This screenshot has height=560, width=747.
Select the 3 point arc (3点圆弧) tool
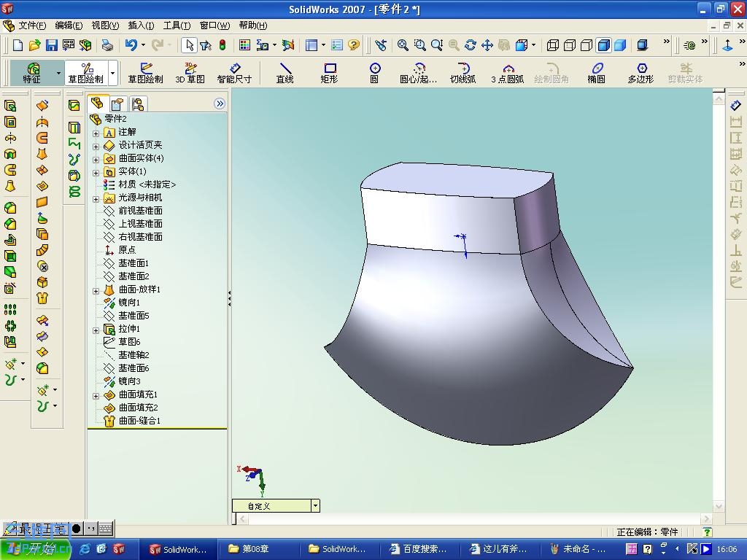click(x=508, y=73)
